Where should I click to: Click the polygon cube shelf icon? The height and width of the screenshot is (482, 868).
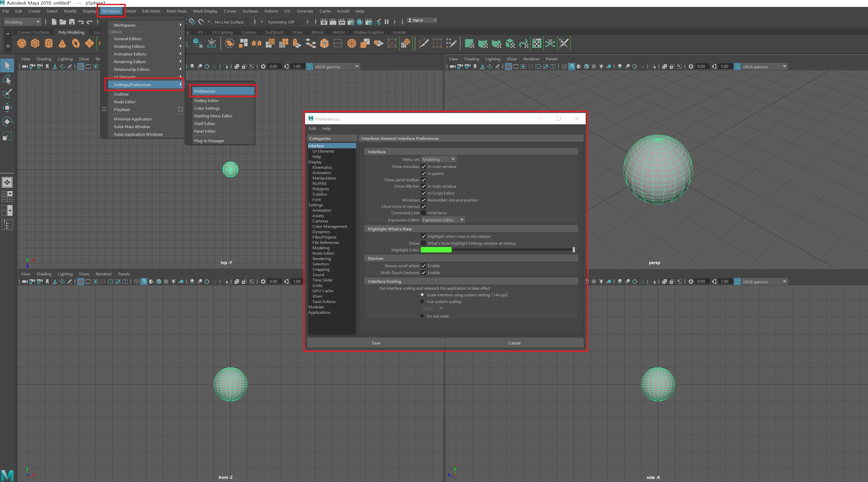click(35, 43)
